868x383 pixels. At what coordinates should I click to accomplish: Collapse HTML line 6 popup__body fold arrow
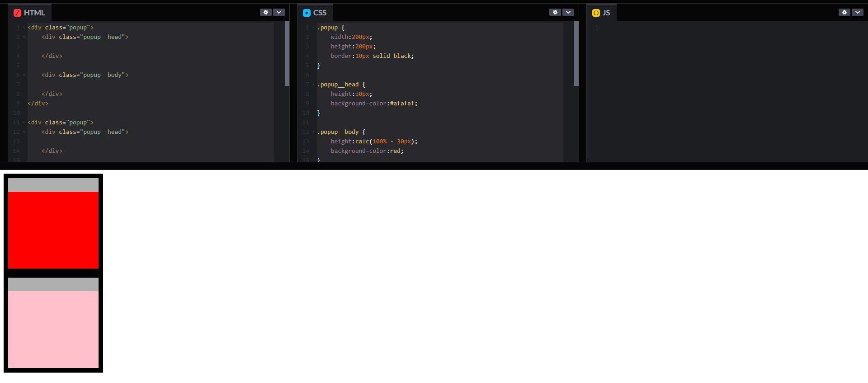tap(24, 75)
